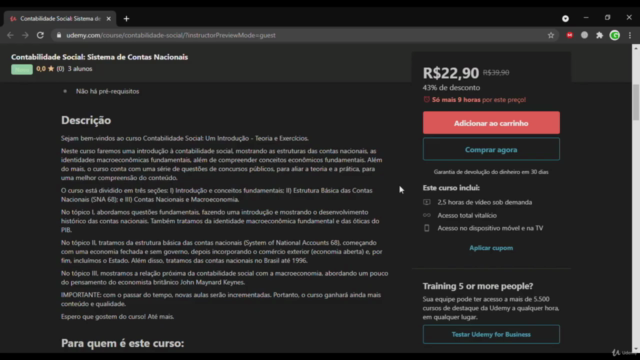The width and height of the screenshot is (640, 360).
Task: Click the padlock site info icon
Action: click(59, 36)
